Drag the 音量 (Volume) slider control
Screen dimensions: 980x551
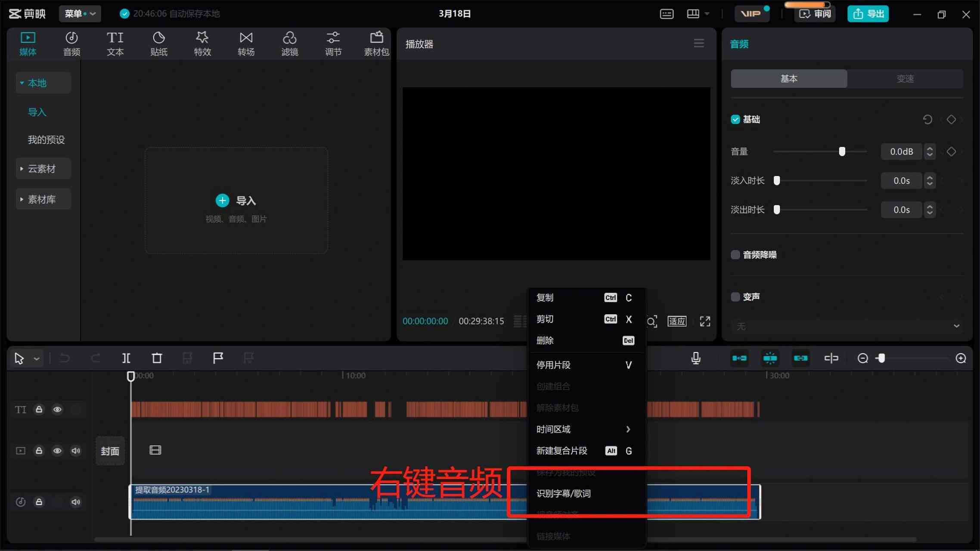coord(843,152)
